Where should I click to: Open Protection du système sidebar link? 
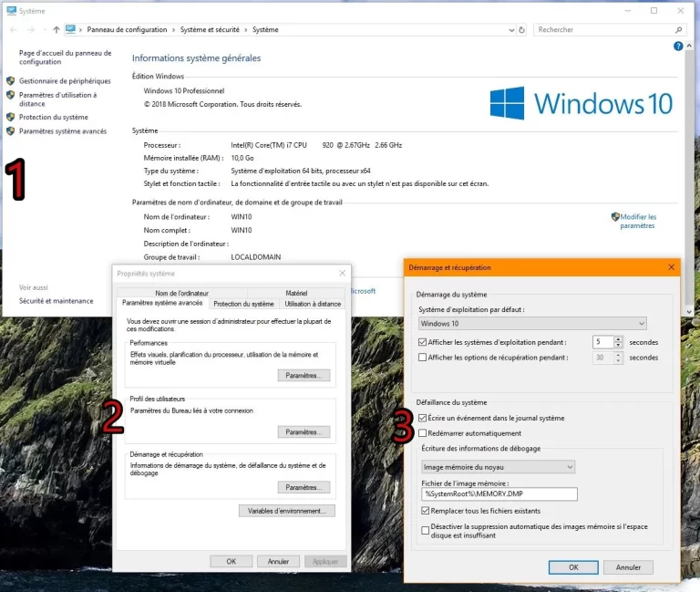(x=54, y=117)
